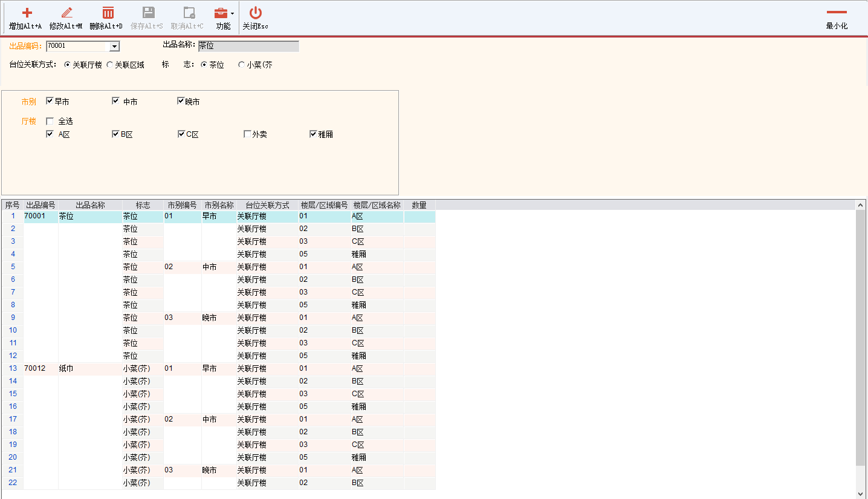This screenshot has height=499, width=868.
Task: Click row number 16 in the table
Action: pyautogui.click(x=13, y=406)
